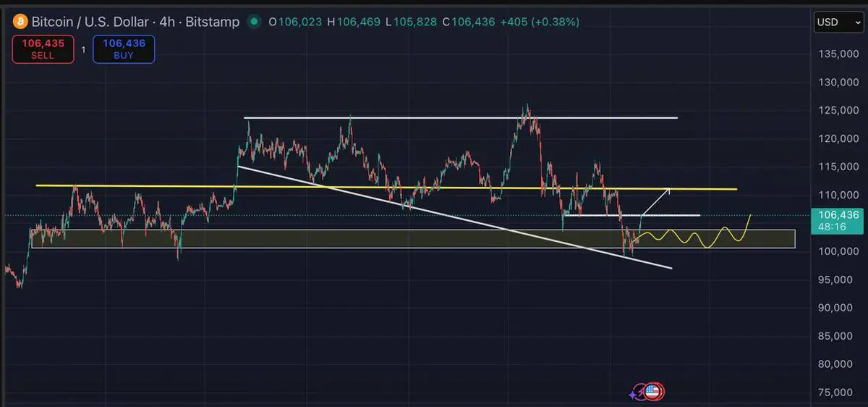Click the change value +405 (+0.38%)

(540, 22)
